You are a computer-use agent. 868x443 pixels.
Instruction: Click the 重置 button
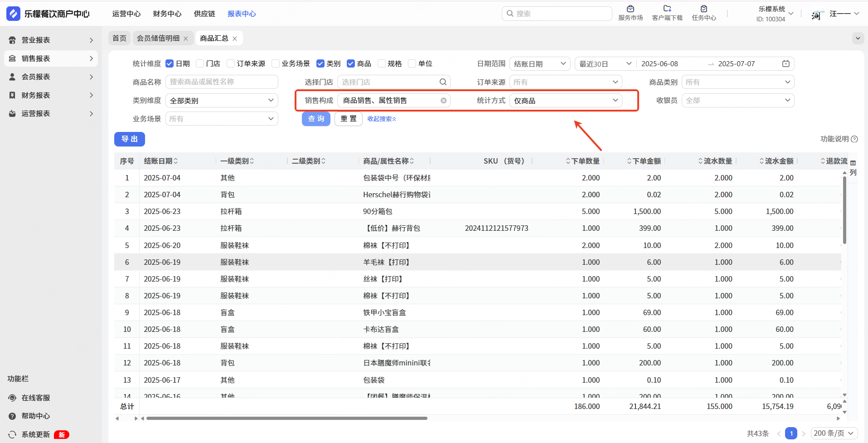click(349, 119)
